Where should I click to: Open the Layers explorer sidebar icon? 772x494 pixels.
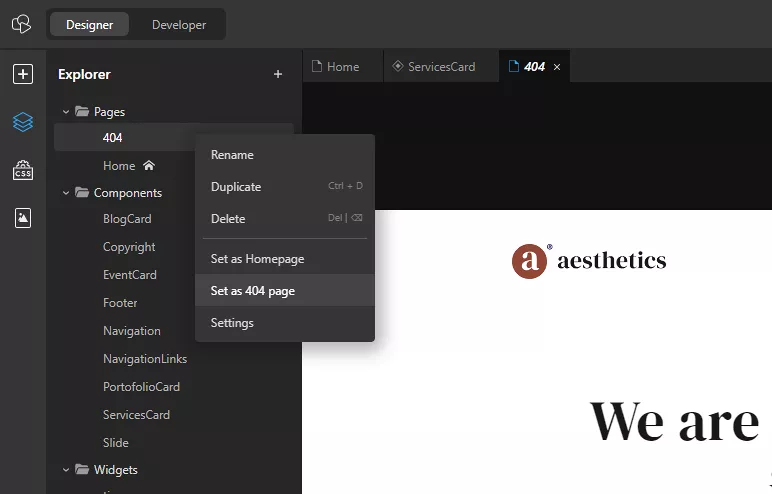(22, 122)
